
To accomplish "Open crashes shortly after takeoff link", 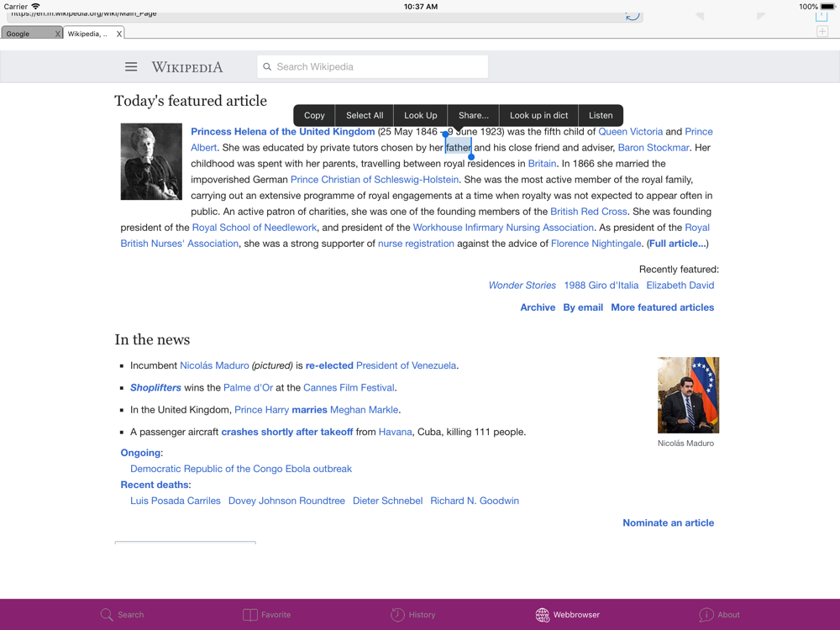I will click(x=287, y=433).
